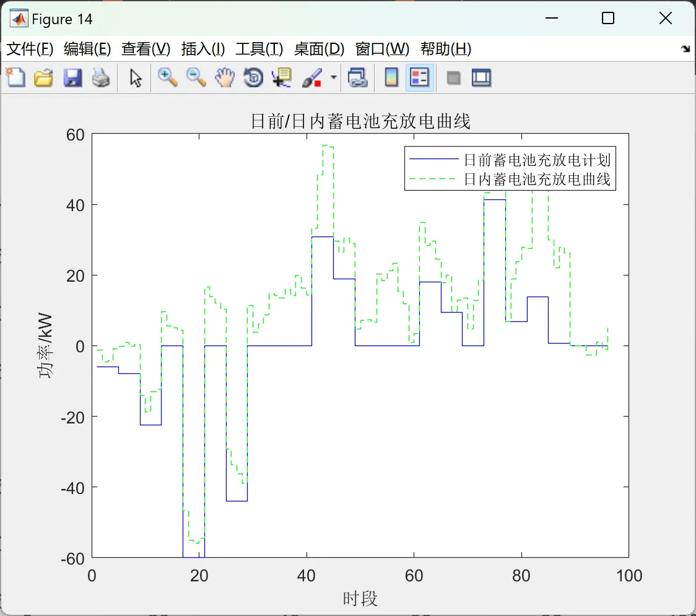Toggle the Insert Legend toolbar button
This screenshot has height=616, width=696.
(419, 77)
